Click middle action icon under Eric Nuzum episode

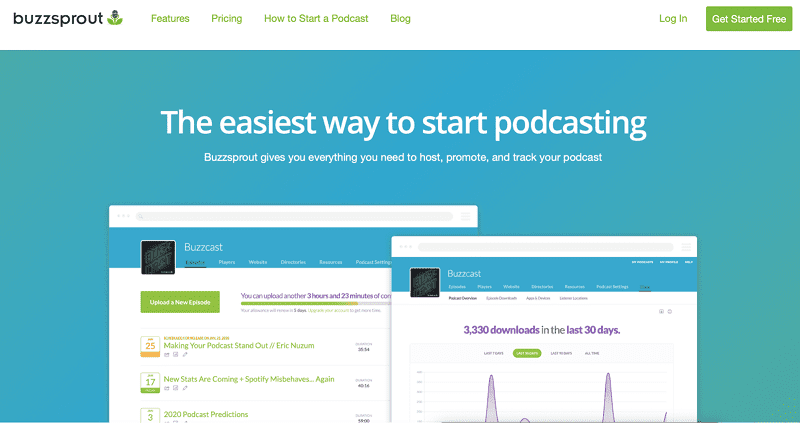coord(176,355)
